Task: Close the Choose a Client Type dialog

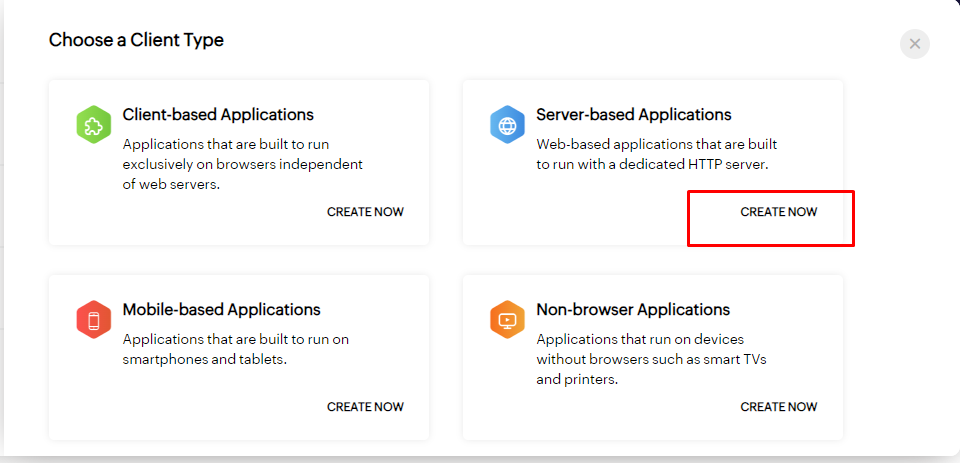Action: point(914,44)
